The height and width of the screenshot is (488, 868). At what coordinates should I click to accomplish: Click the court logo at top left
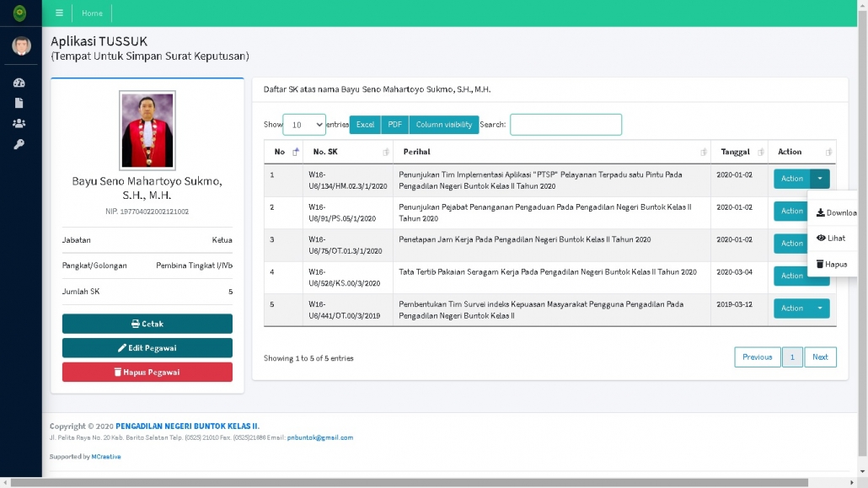[19, 13]
